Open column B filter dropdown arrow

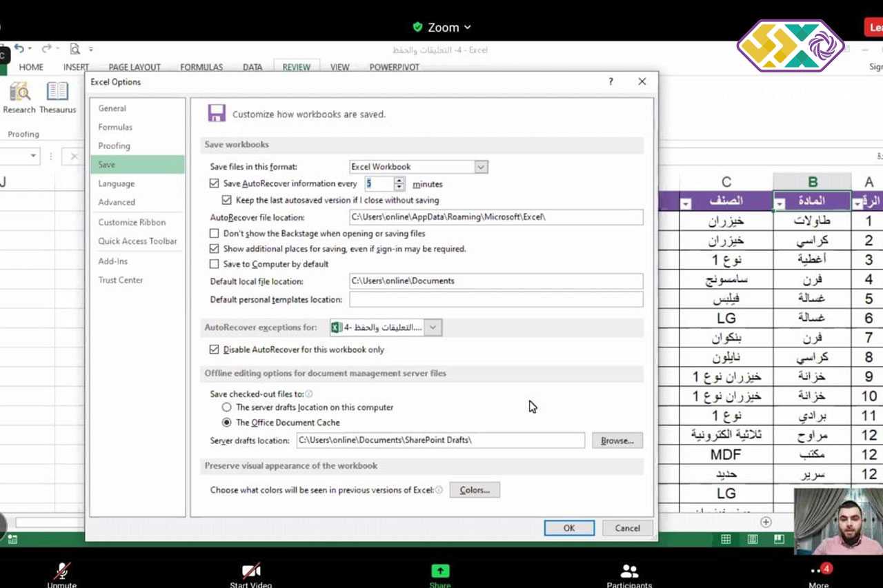pyautogui.click(x=780, y=203)
